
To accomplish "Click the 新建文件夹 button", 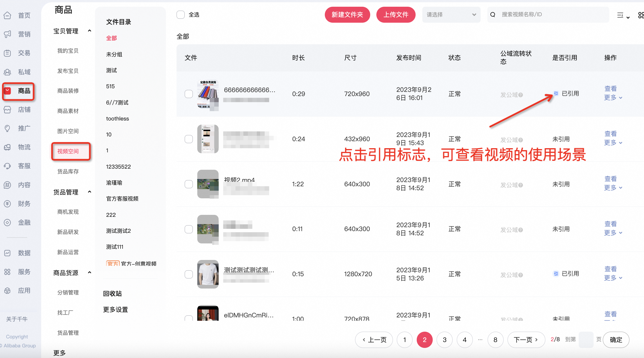I will point(348,15).
